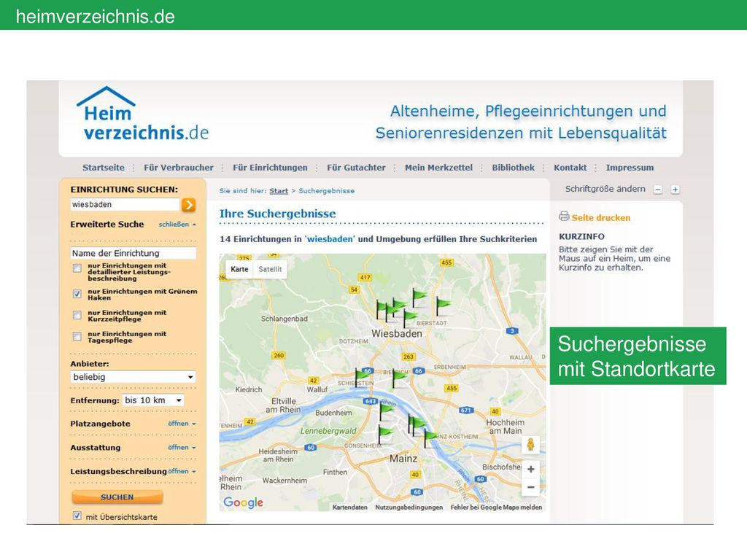Increase font size with the plus icon
Screen dimensions: 747x560
[x=675, y=190]
